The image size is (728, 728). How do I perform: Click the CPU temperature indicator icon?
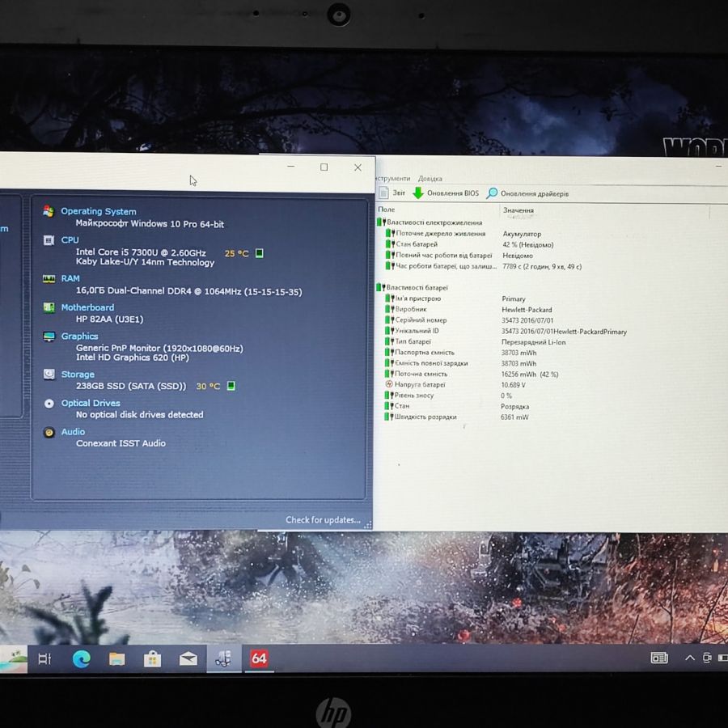click(x=260, y=253)
